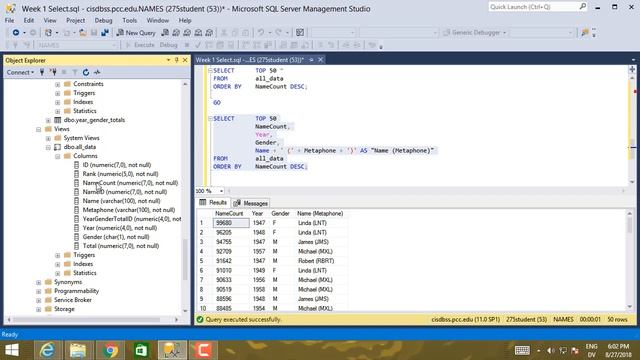This screenshot has width=640, height=360.
Task: Click the Execute query button
Action: pyautogui.click(x=140, y=45)
